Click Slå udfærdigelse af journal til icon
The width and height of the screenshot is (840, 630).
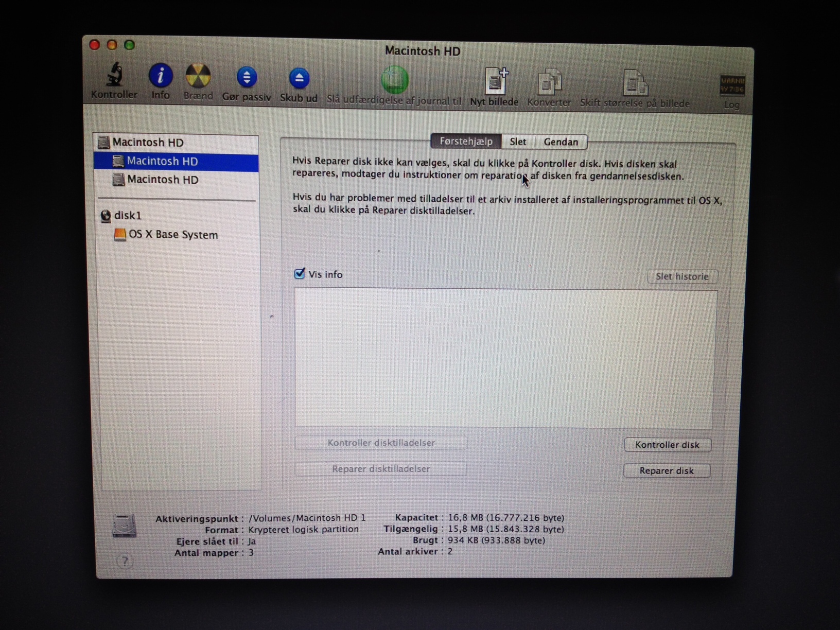[395, 80]
